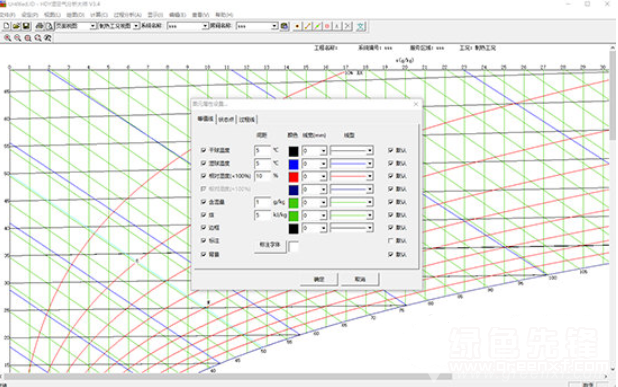The width and height of the screenshot is (618, 387).
Task: Click the red color swatch for relative humidity
Action: 294,177
